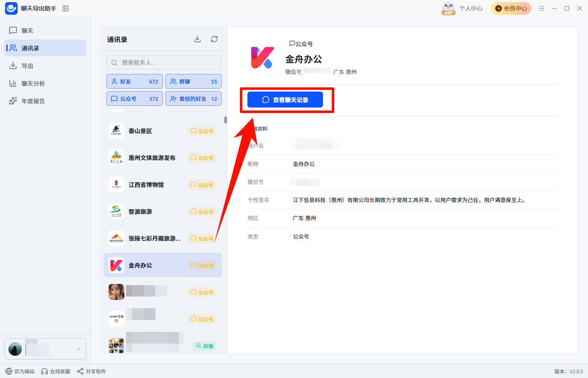Click 公众号 tag on 婺源旅游 row
Screen dimensions: 588x378
tap(202, 212)
